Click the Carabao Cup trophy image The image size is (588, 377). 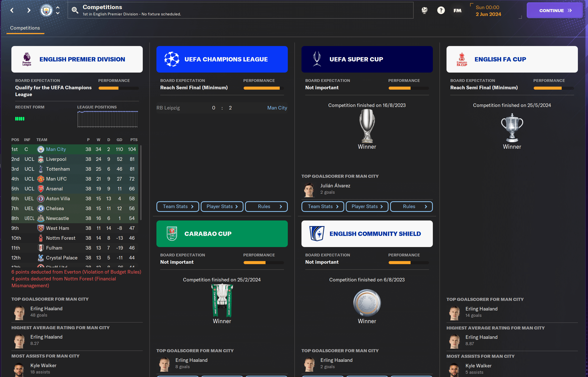tap(222, 300)
